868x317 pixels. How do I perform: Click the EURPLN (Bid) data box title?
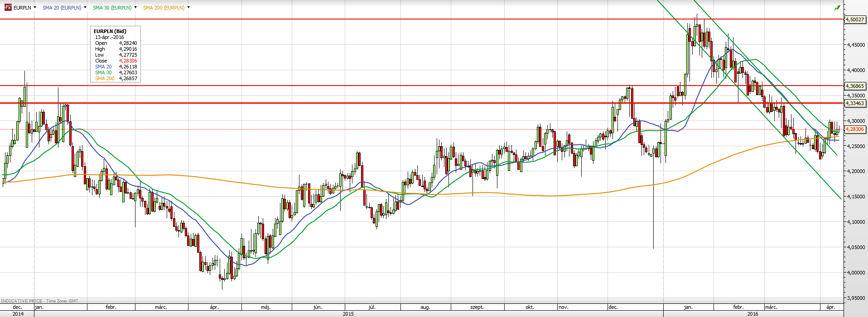pos(110,31)
